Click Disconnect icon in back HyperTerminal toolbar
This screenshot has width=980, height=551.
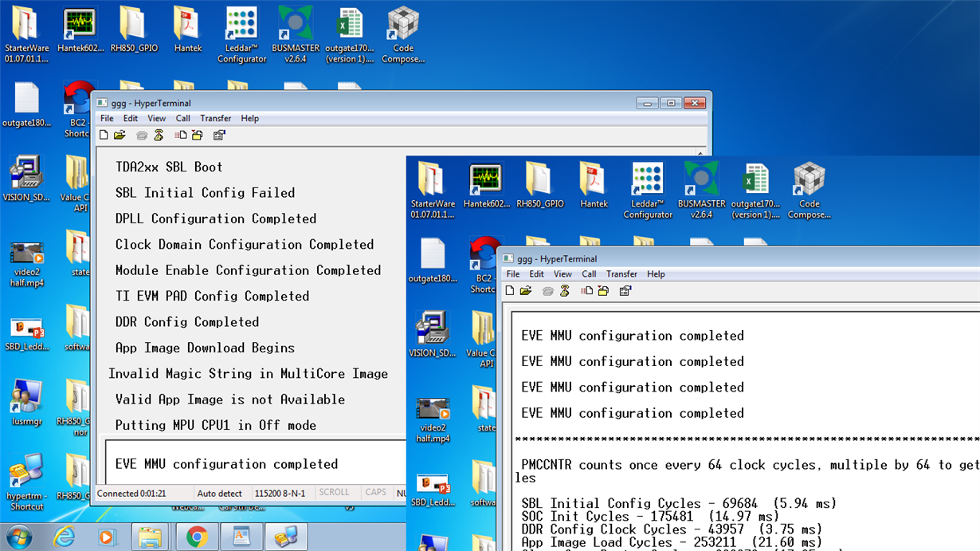(x=159, y=136)
